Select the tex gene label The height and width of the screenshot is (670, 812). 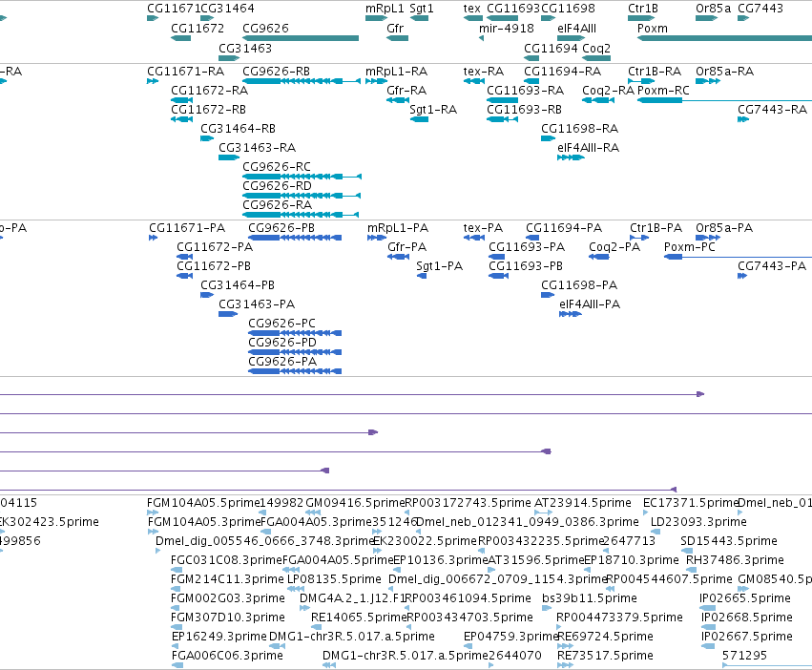pyautogui.click(x=471, y=9)
